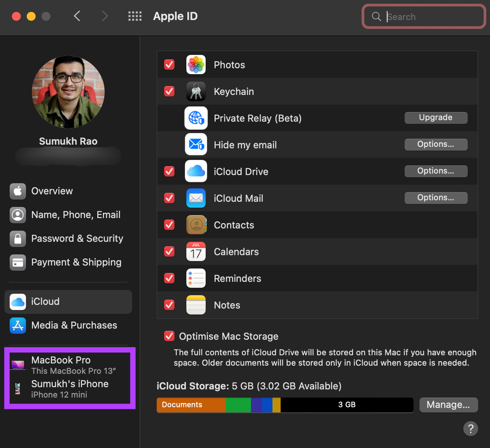Viewport: 490px width, 448px height.
Task: Click the iCloud Storage 5 GB label
Action: click(x=249, y=386)
